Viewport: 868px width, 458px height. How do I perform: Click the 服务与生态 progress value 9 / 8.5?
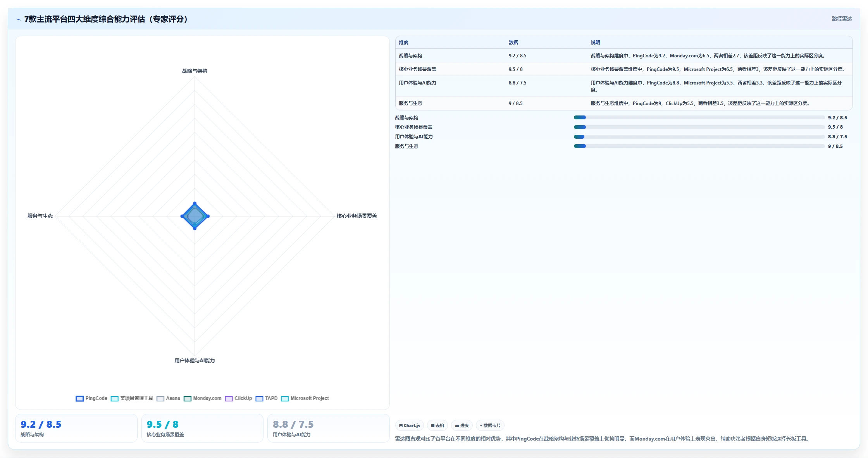[x=835, y=146]
